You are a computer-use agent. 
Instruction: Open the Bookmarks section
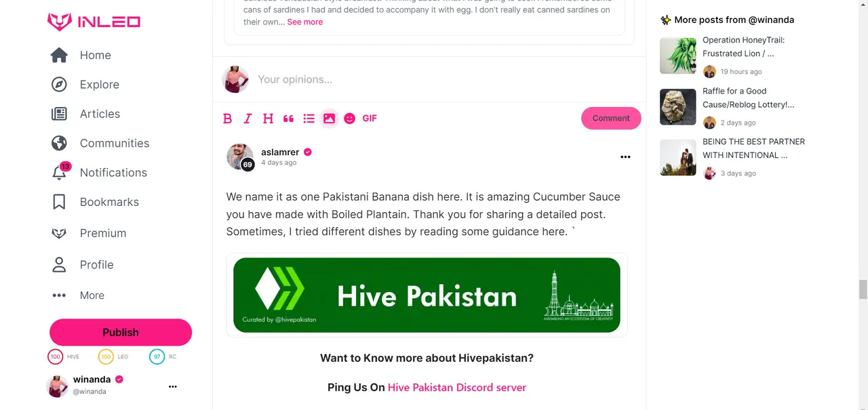[x=95, y=202]
